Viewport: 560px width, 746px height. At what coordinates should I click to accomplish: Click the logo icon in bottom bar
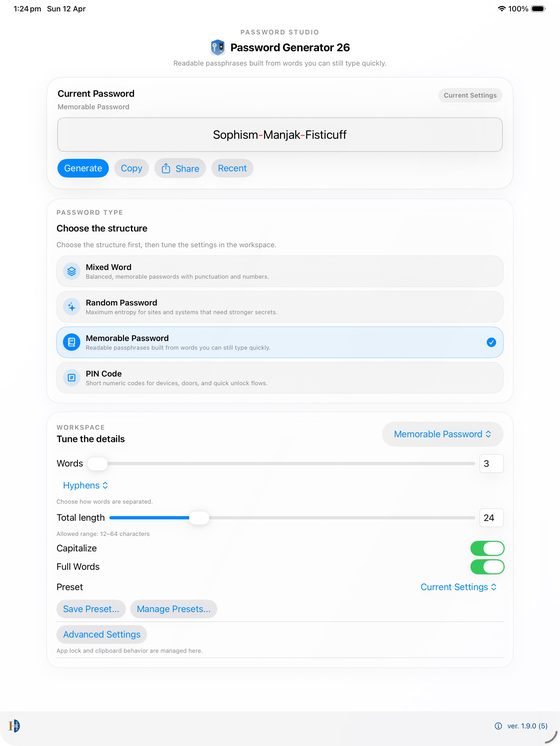pos(14,726)
